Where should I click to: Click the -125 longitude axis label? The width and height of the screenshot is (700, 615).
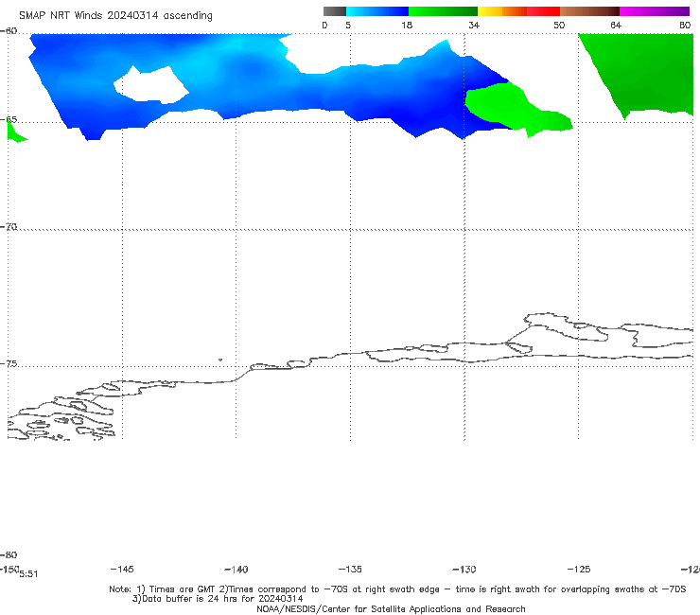[579, 569]
